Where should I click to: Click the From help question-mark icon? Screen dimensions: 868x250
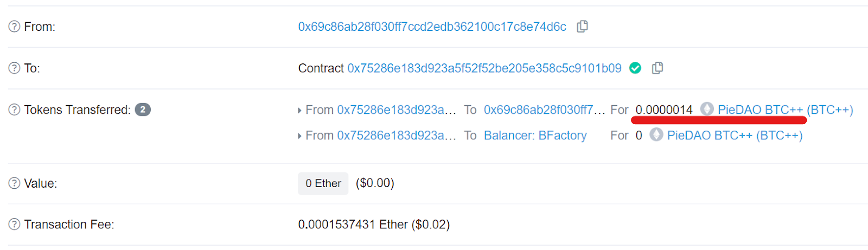coord(15,27)
